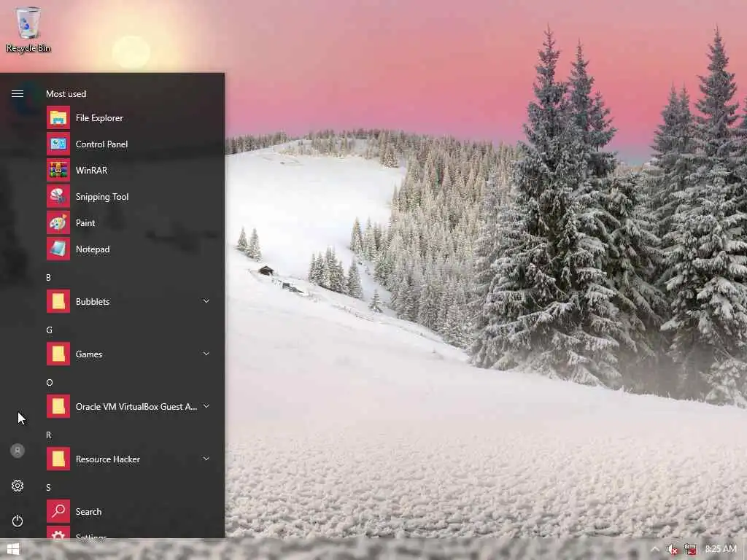Click the letter G section header
Viewport: 747px width, 560px height.
click(x=49, y=330)
